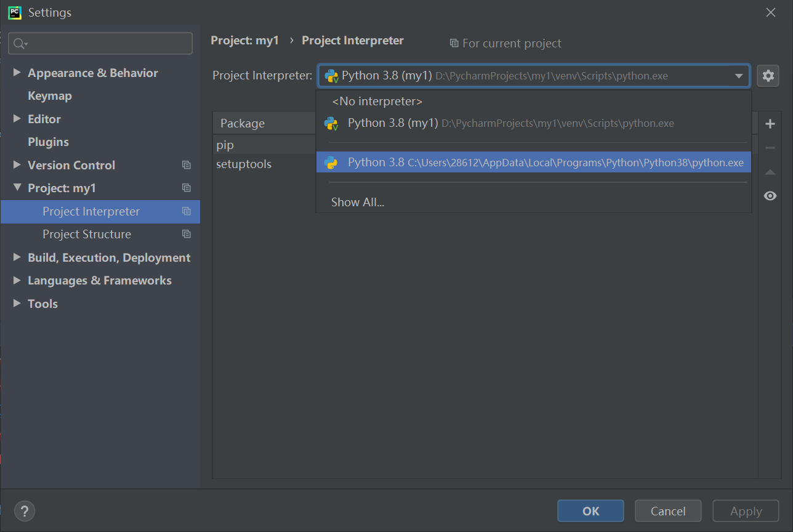Image resolution: width=793 pixels, height=532 pixels.
Task: Click the 'For current project' icon label
Action: 454,43
